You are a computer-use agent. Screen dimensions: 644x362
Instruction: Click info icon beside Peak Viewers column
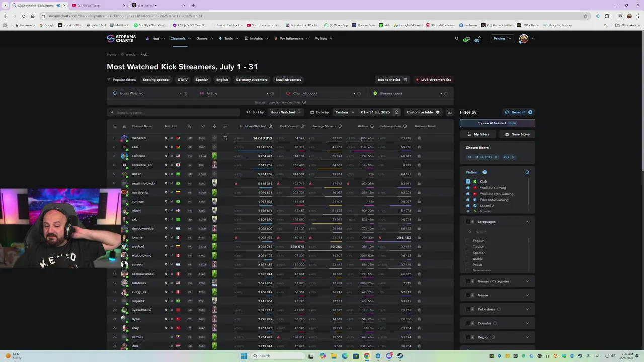coord(303,126)
